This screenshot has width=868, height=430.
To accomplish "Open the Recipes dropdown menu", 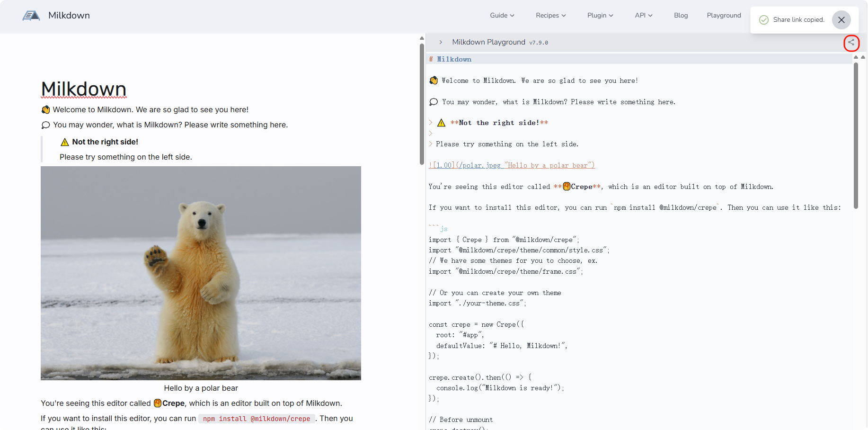I will tap(551, 15).
